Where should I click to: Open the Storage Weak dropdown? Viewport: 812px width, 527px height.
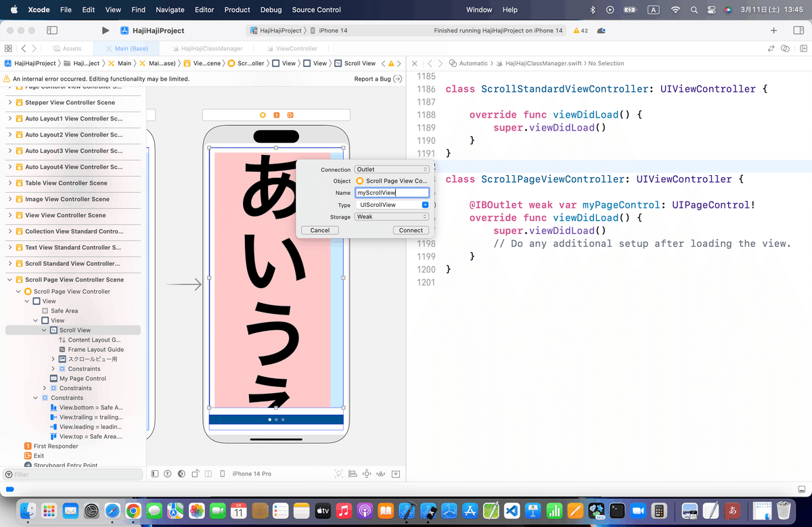click(x=392, y=217)
